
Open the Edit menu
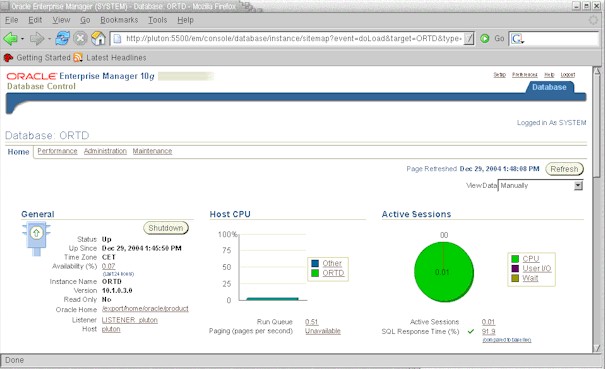point(35,20)
